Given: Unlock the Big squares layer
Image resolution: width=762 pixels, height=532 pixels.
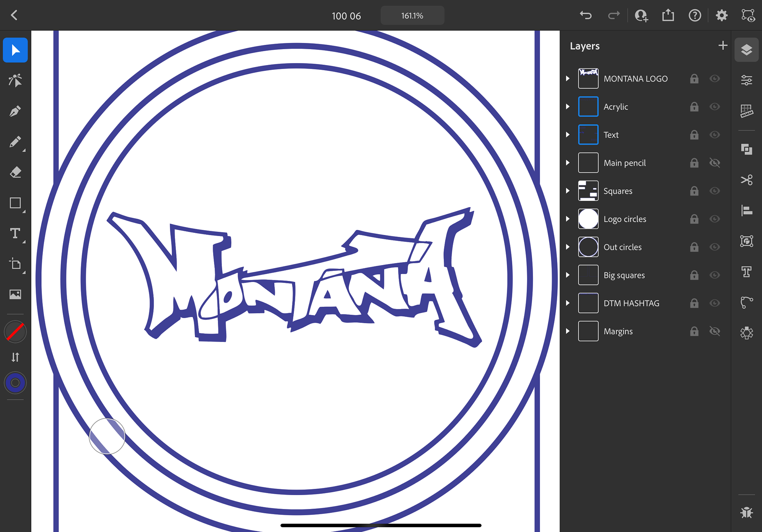Looking at the screenshot, I should click(x=694, y=275).
